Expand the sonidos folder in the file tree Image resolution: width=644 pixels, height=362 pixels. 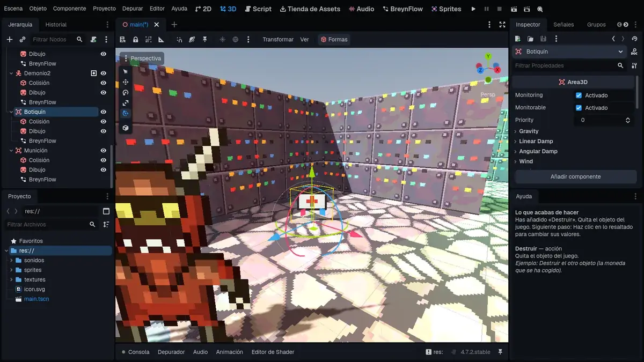11,261
